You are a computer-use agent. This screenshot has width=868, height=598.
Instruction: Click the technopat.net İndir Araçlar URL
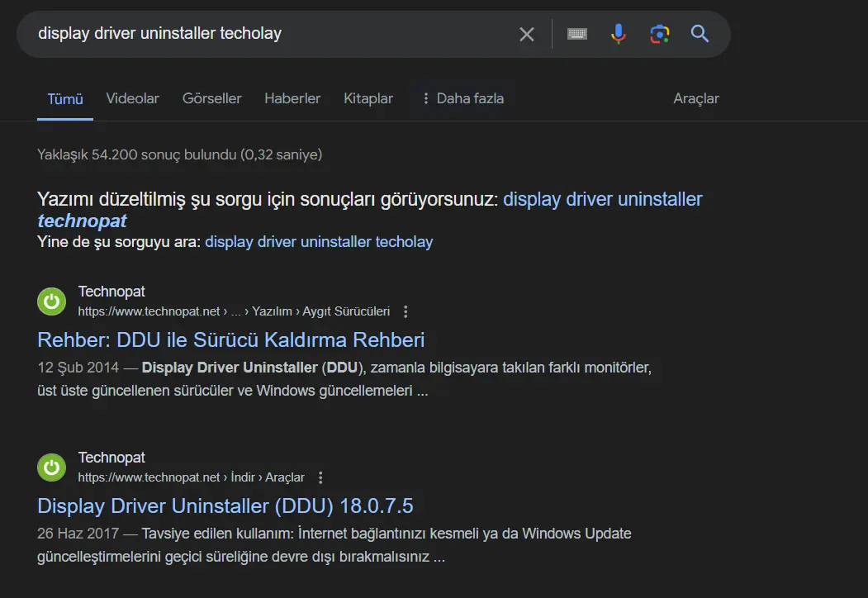click(x=191, y=478)
